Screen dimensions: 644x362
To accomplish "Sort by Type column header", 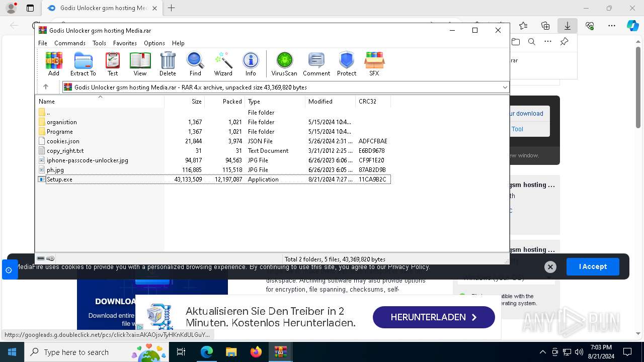I will [275, 102].
